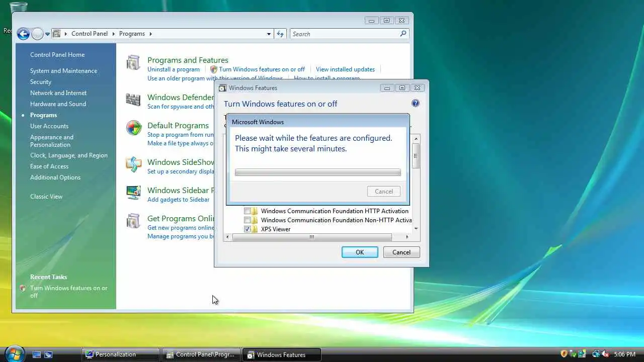Open Ease of Access in the sidebar
The image size is (644, 362).
pos(49,166)
